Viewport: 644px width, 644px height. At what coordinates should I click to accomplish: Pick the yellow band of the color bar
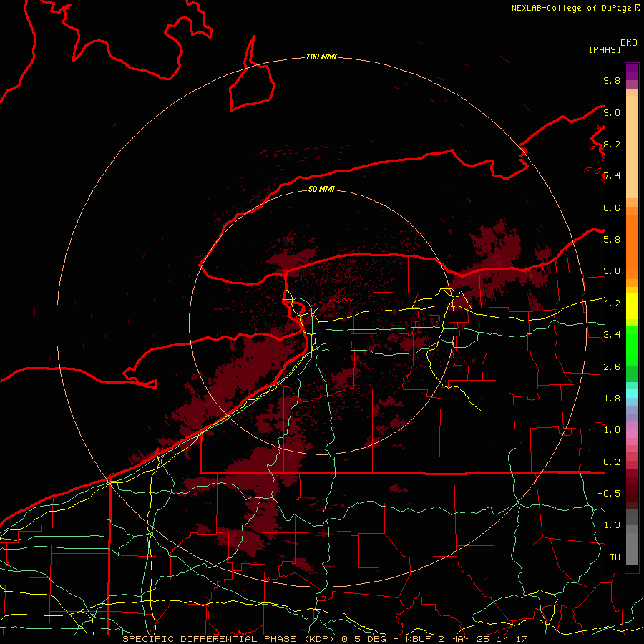click(x=632, y=306)
